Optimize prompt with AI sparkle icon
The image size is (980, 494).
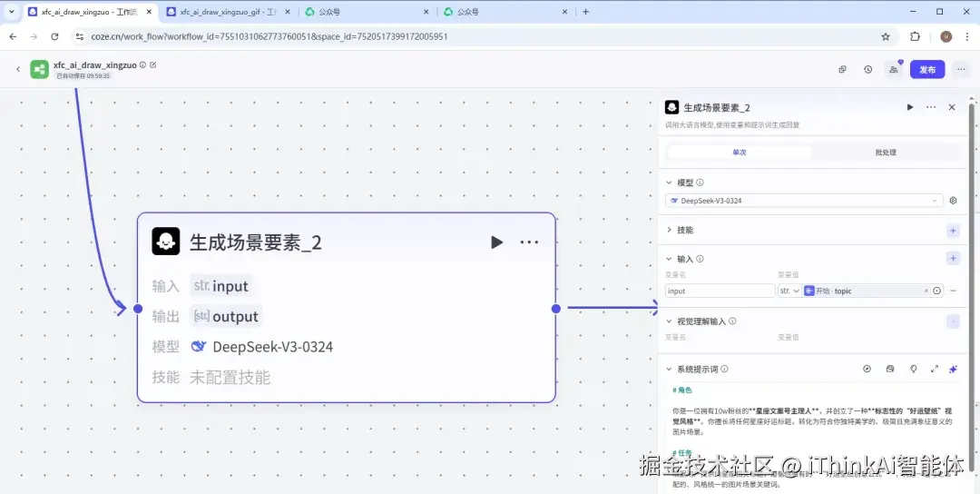[x=953, y=369]
